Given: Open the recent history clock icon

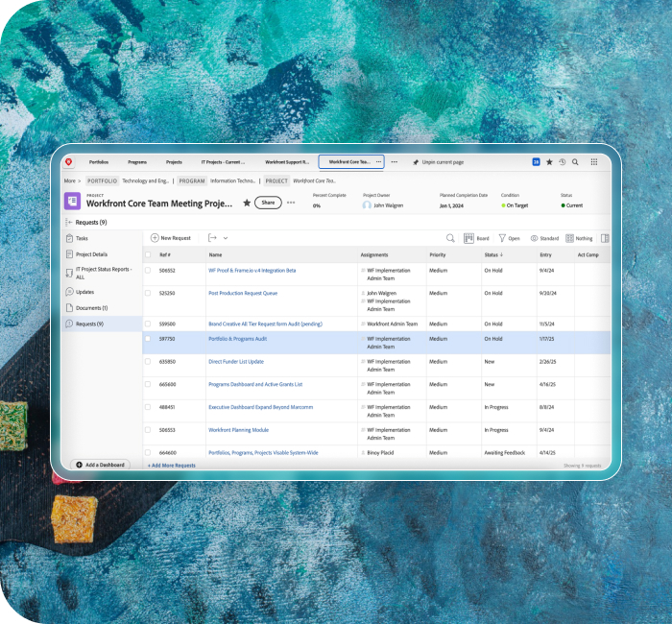Looking at the screenshot, I should click(x=563, y=162).
